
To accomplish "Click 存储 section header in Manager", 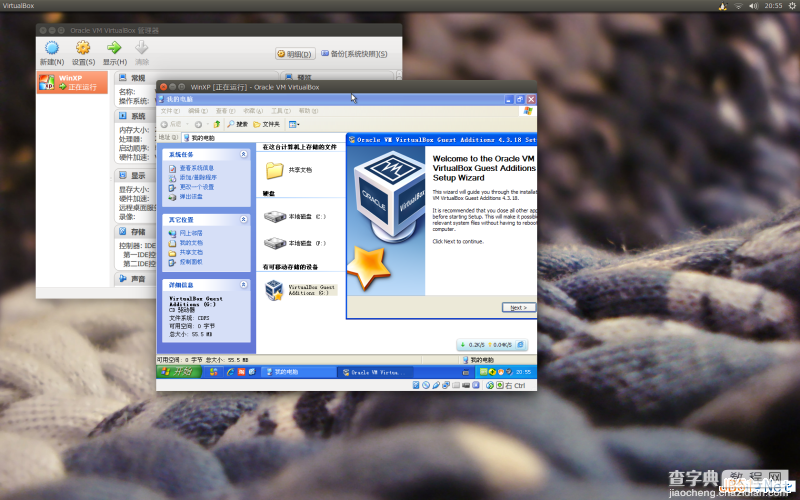I will point(132,231).
